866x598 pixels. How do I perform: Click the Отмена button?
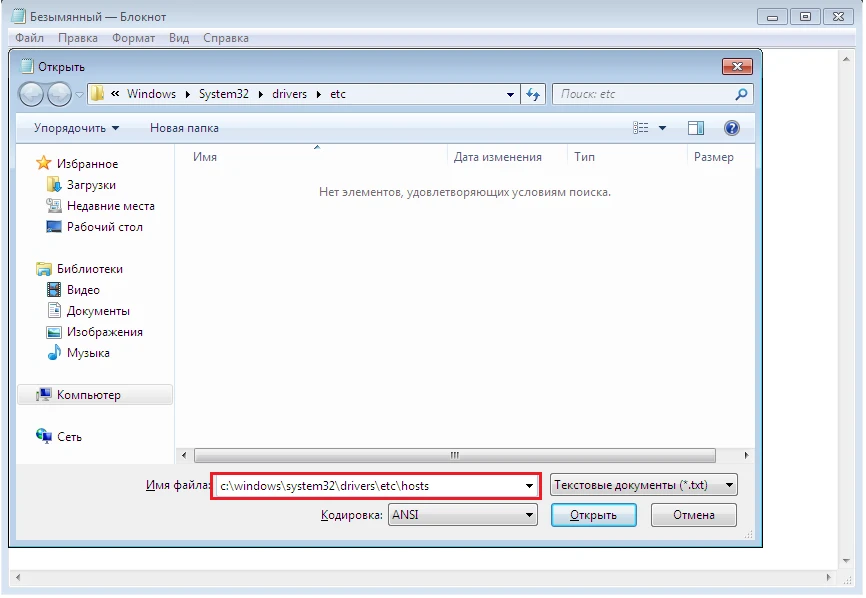693,515
